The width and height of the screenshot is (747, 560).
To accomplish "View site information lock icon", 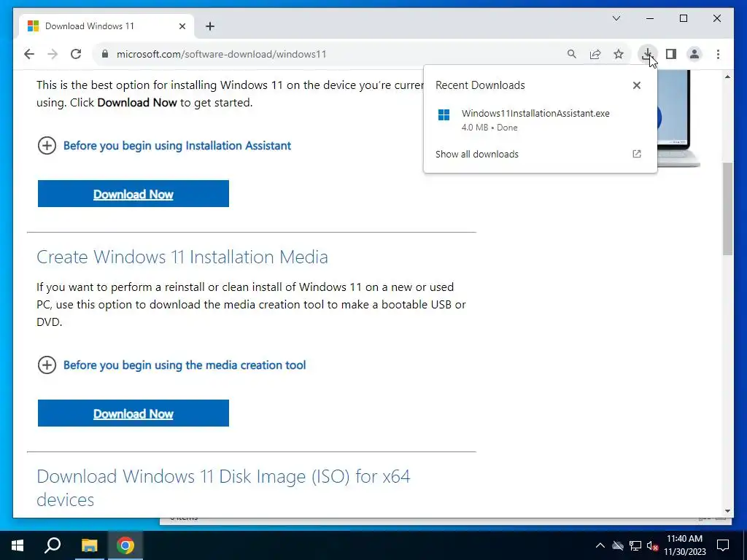I will 105,54.
